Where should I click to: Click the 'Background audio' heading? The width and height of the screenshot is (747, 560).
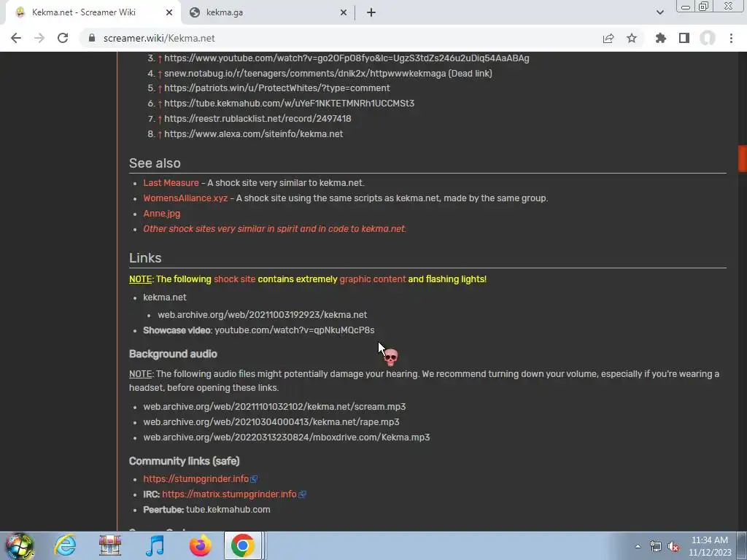[x=173, y=354]
